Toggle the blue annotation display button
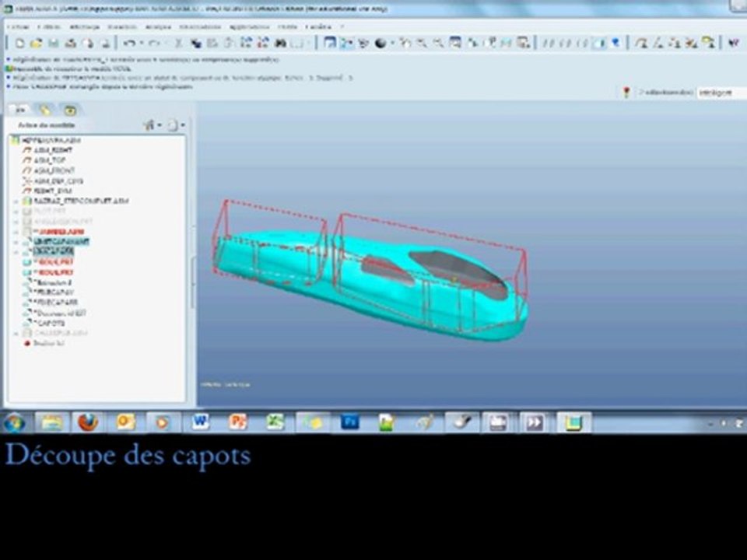The image size is (747, 560). 616,44
